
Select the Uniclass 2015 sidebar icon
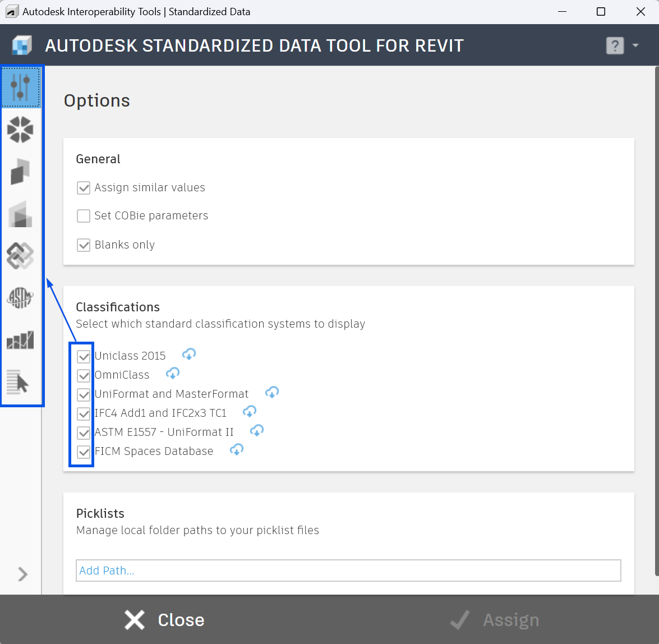[x=20, y=130]
